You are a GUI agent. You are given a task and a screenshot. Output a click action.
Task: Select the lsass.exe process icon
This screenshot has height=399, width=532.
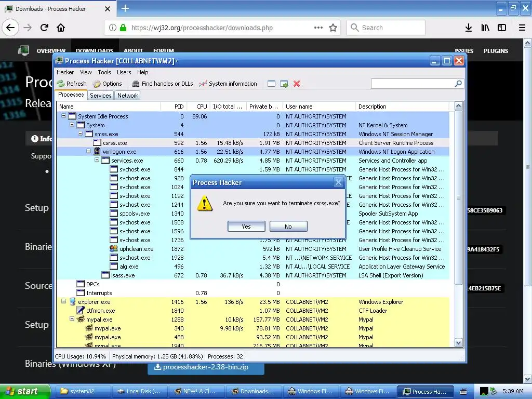tap(105, 275)
